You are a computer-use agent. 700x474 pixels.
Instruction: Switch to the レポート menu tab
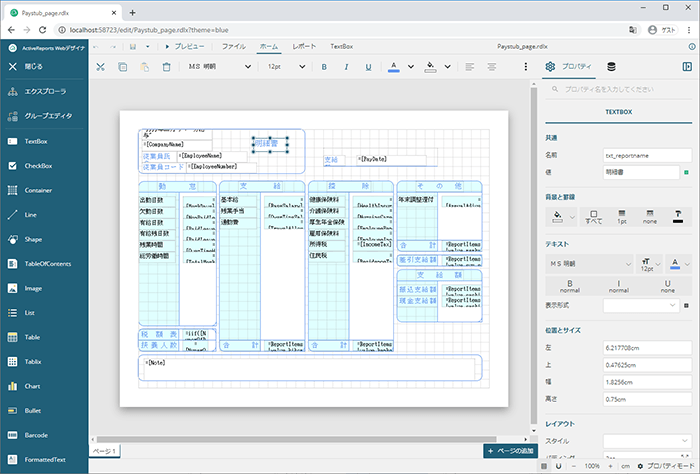click(304, 46)
